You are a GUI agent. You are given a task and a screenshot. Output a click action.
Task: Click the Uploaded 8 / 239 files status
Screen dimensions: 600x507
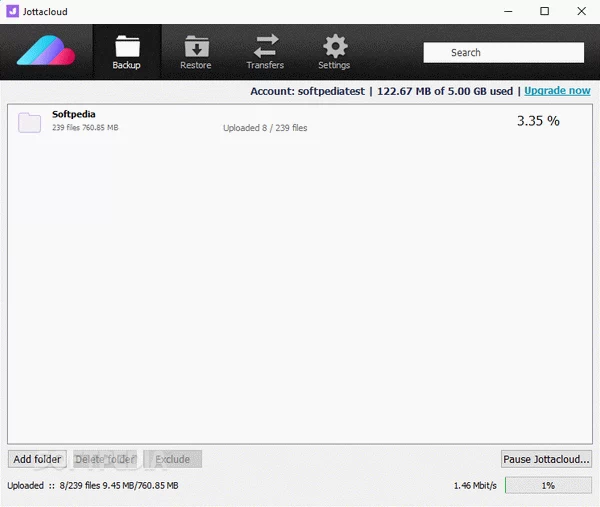(x=265, y=128)
